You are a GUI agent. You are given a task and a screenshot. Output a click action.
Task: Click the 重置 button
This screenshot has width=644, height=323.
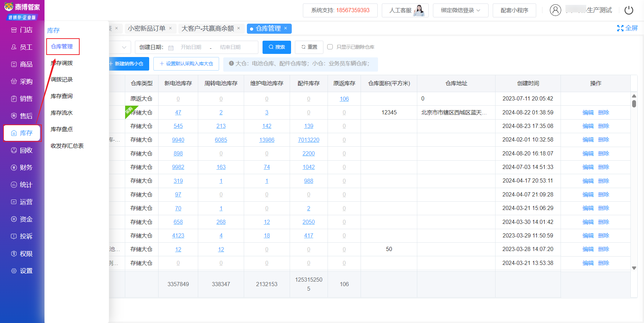(309, 47)
